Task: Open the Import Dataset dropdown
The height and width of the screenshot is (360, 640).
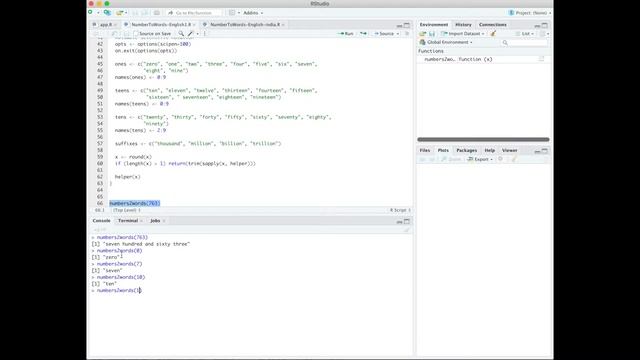Action: 463,33
